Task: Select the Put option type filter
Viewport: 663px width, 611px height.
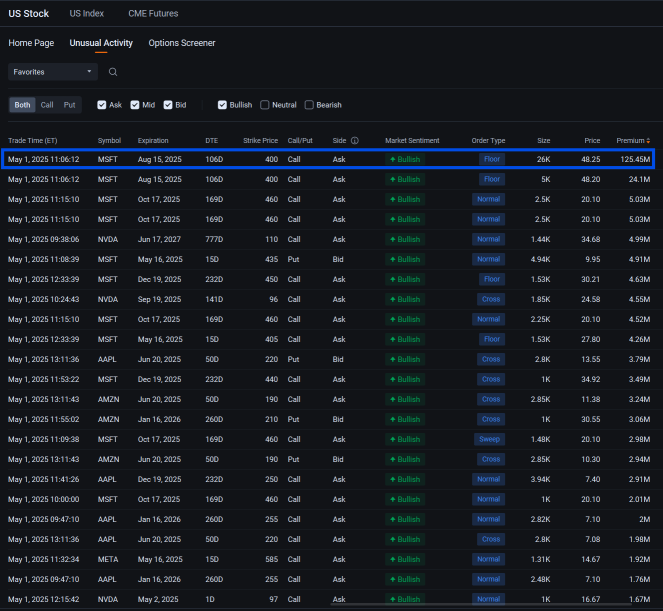Action: (x=69, y=105)
